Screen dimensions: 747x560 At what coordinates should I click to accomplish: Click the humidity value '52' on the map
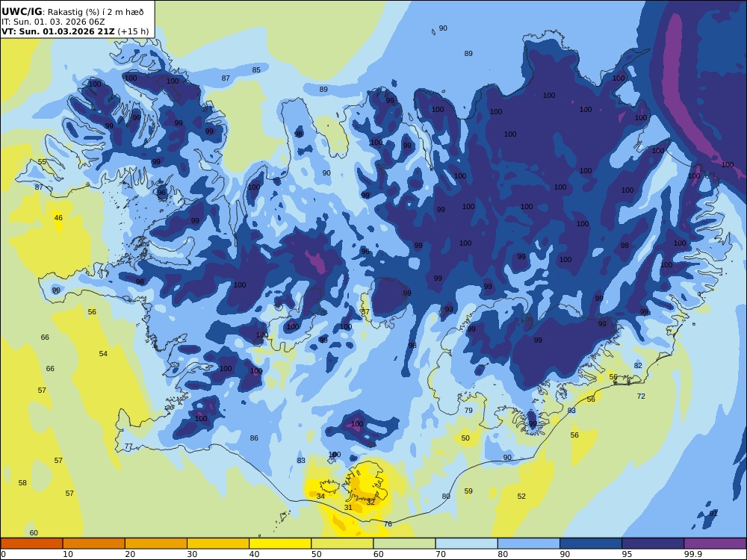click(x=521, y=497)
